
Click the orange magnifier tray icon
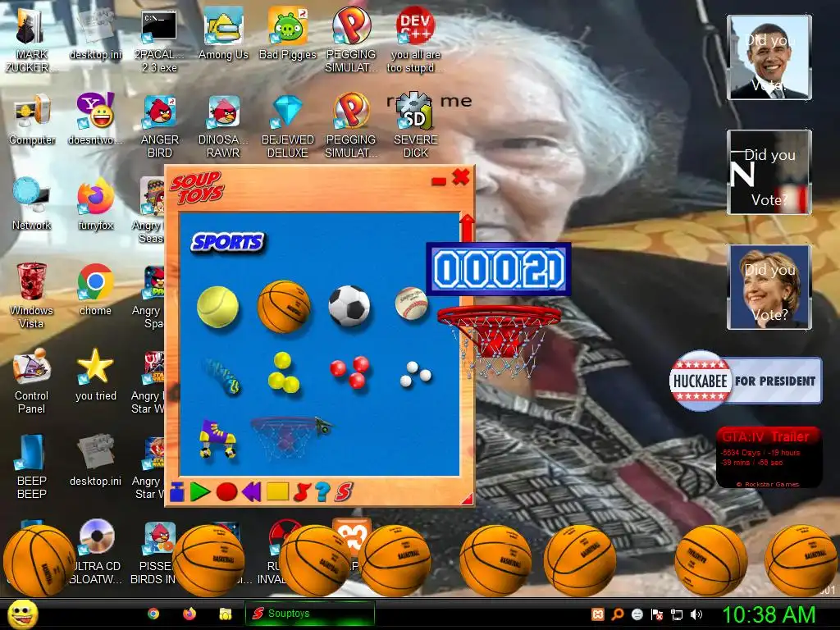617,614
